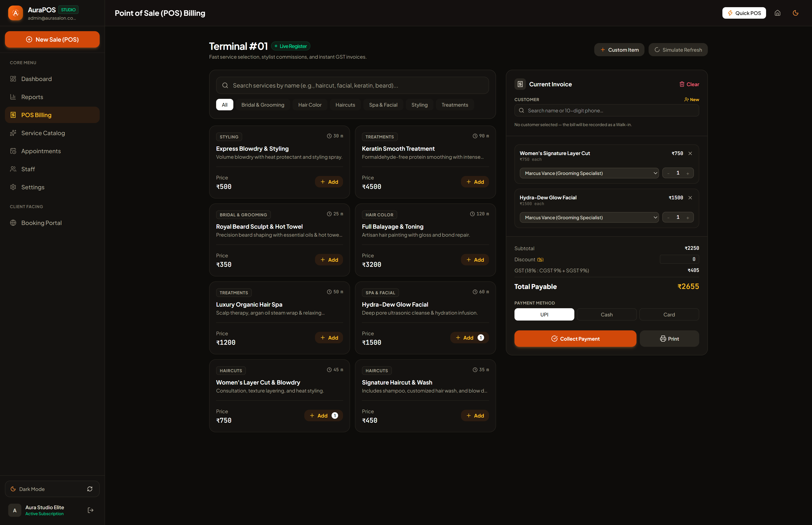This screenshot has width=812, height=525.
Task: Click the Current Invoice receipt icon
Action: coord(520,84)
